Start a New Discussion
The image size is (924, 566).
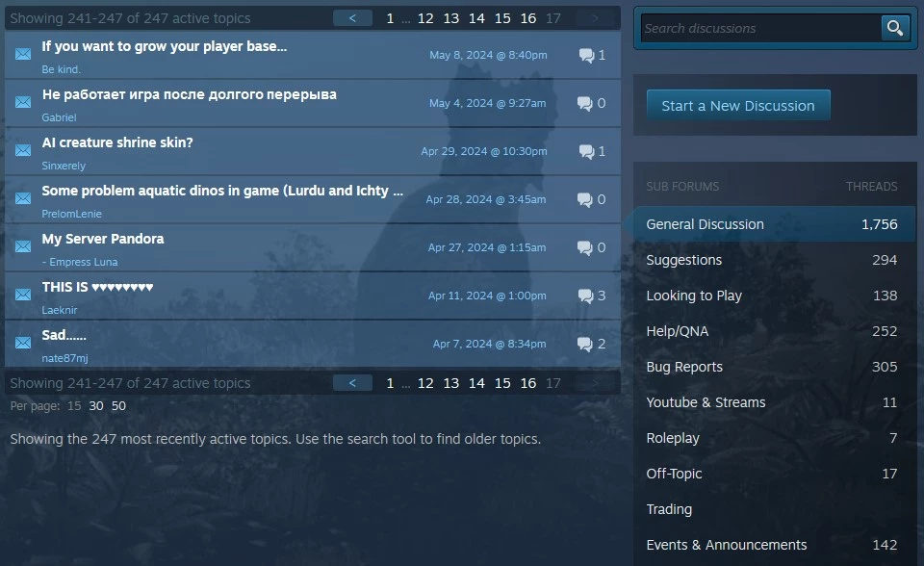pyautogui.click(x=738, y=106)
